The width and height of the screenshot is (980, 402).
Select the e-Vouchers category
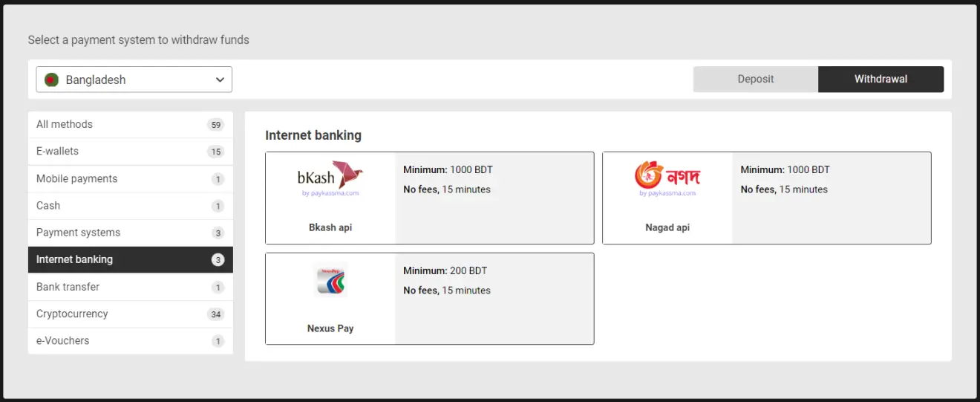[130, 341]
